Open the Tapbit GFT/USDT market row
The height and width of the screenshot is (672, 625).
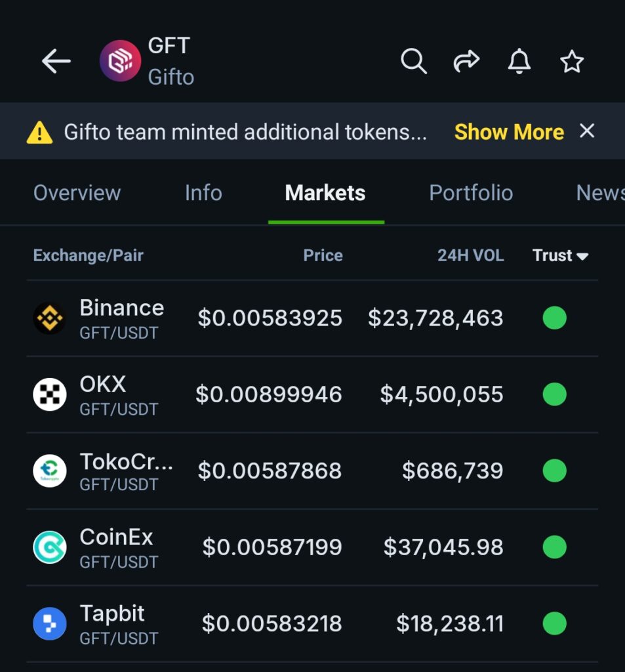[312, 623]
